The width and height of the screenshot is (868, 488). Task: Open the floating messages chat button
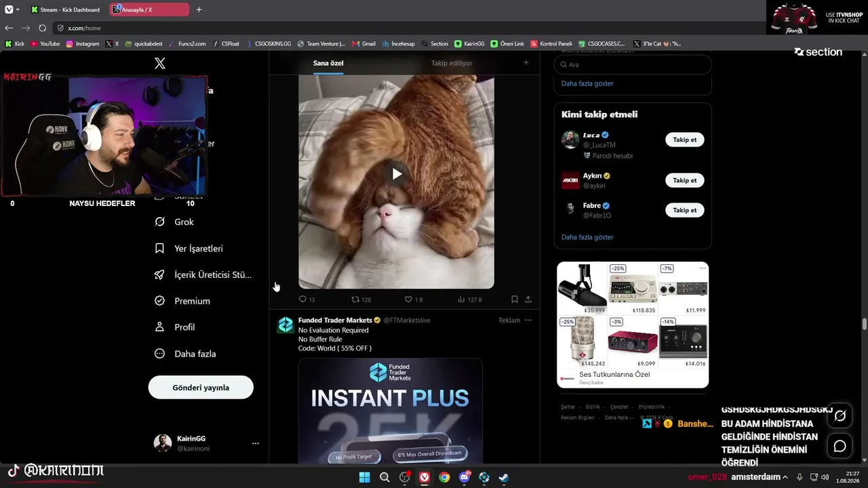pyautogui.click(x=840, y=446)
